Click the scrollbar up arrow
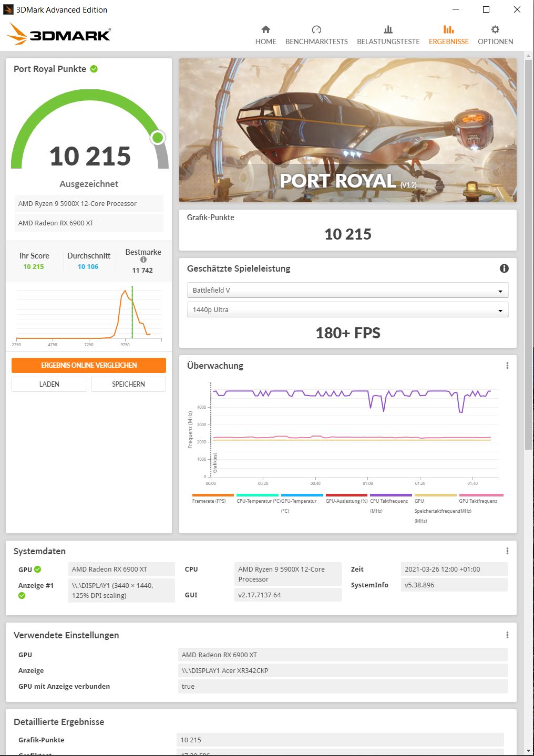The width and height of the screenshot is (534, 756). coord(529,55)
